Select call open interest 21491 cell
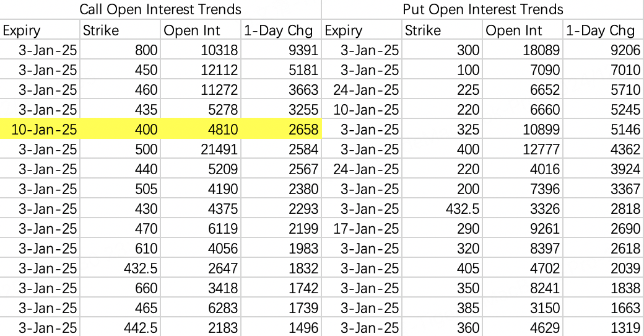Viewport: 644px width, 336px height. (x=201, y=149)
